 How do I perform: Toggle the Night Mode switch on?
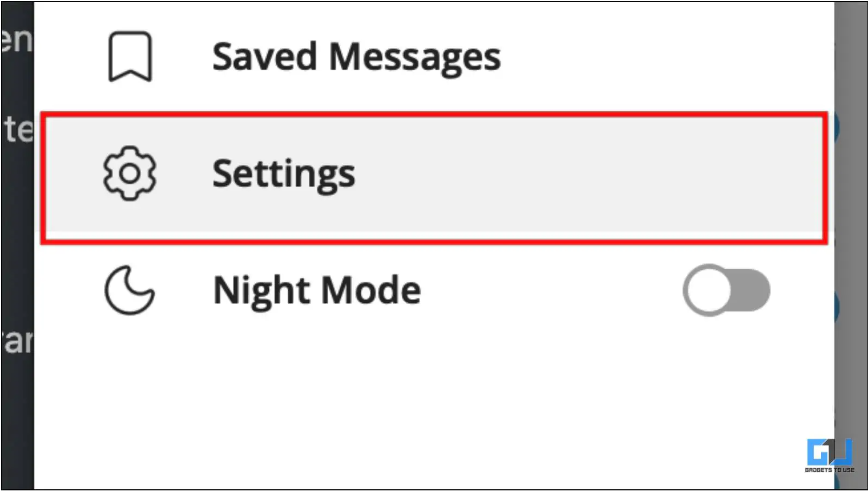tap(726, 290)
